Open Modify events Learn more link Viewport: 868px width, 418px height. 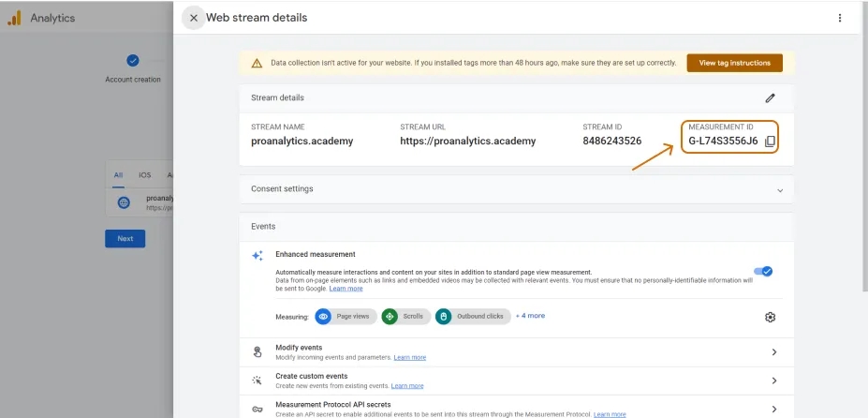click(409, 358)
